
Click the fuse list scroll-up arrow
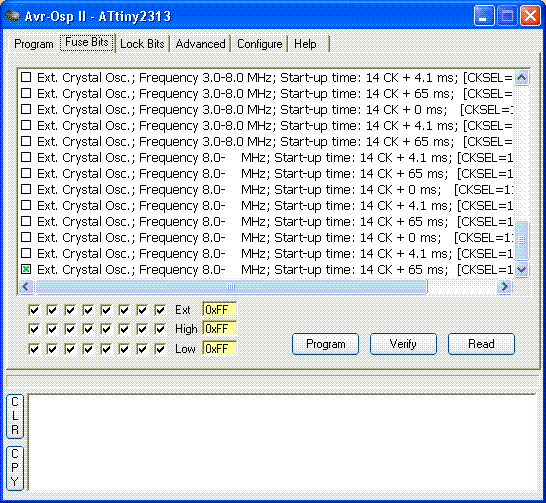[x=521, y=77]
